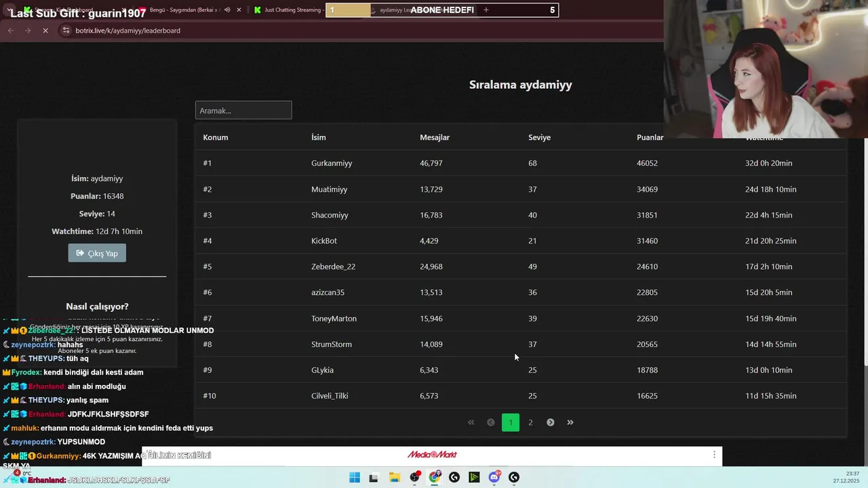Image resolution: width=868 pixels, height=488 pixels.
Task: Select Zeberdee_22 row name
Action: coord(333,266)
